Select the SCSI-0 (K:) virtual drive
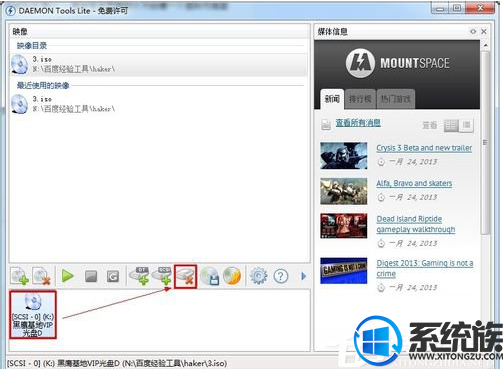503x369 pixels. point(33,315)
